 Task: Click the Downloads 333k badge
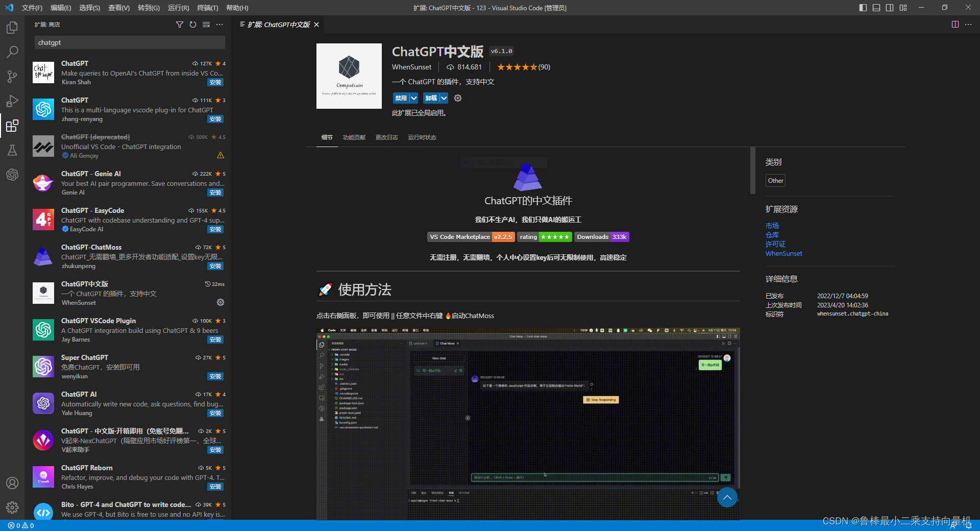(602, 237)
